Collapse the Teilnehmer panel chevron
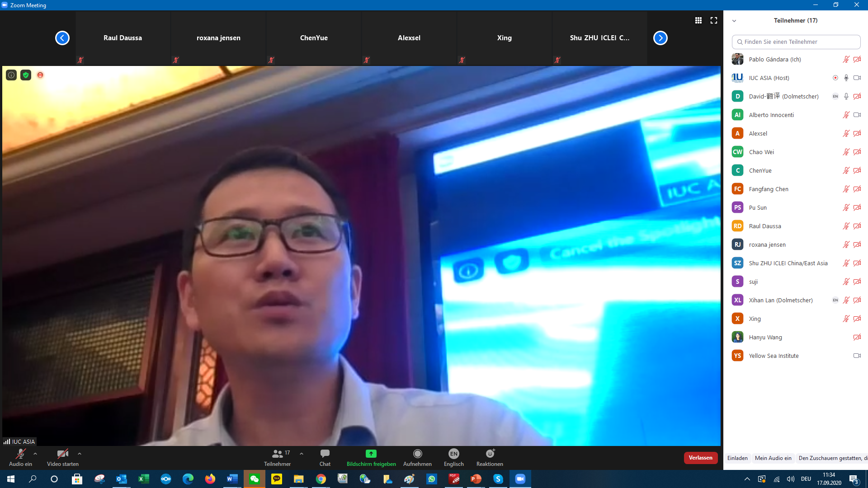Viewport: 868px width, 488px height. pos(734,21)
